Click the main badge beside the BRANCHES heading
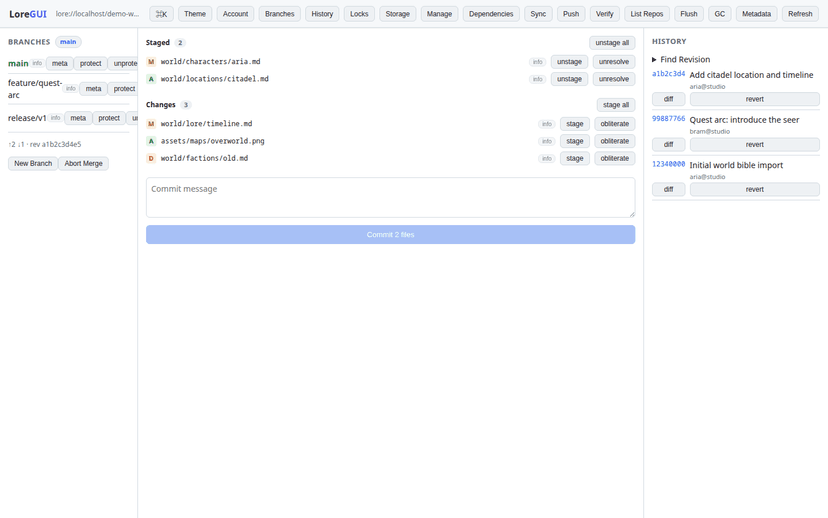This screenshot has height=518, width=828. 68,42
